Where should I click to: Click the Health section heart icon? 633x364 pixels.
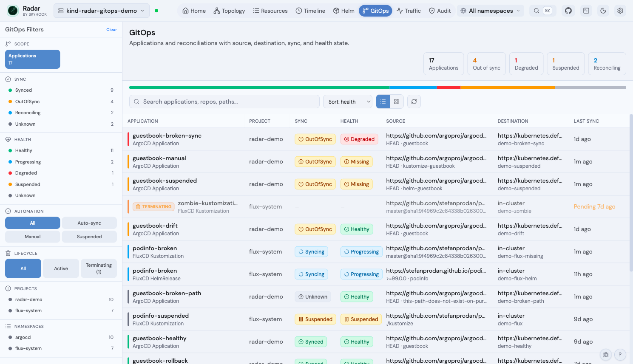[x=8, y=139]
